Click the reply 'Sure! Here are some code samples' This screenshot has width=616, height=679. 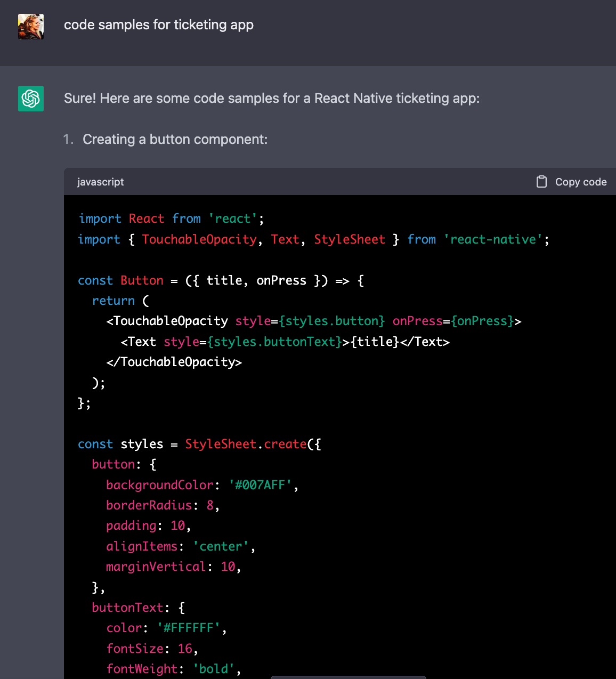(x=272, y=99)
